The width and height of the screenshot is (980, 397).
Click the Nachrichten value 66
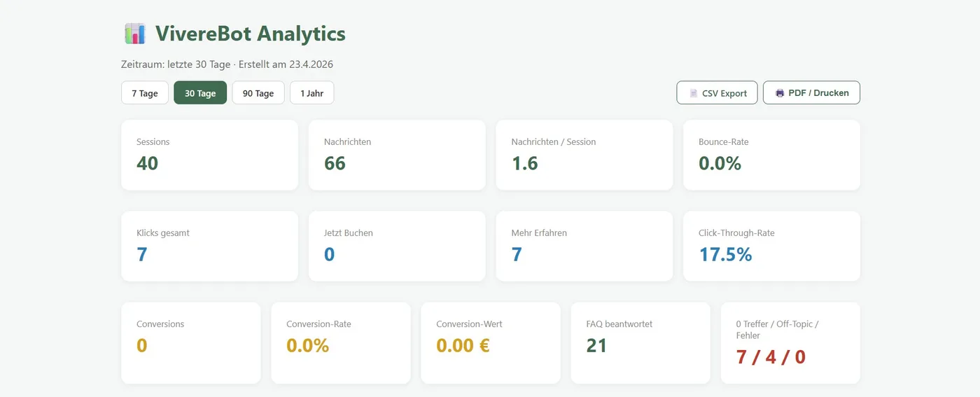[x=335, y=163]
